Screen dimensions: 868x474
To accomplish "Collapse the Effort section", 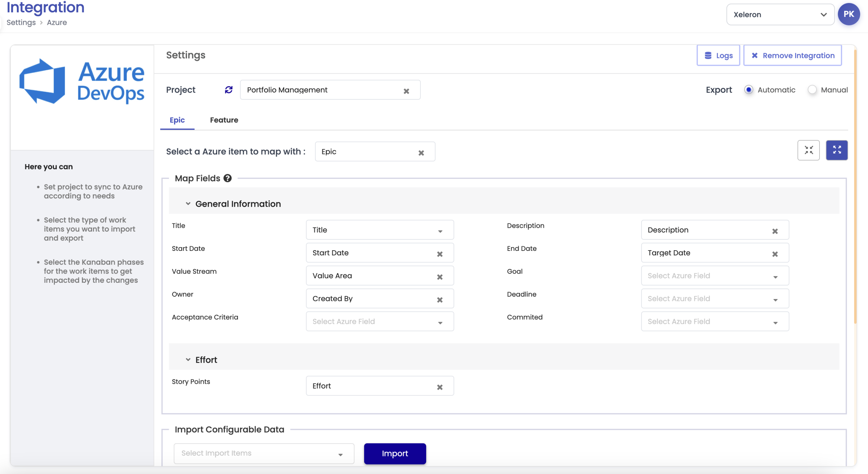I will (188, 360).
